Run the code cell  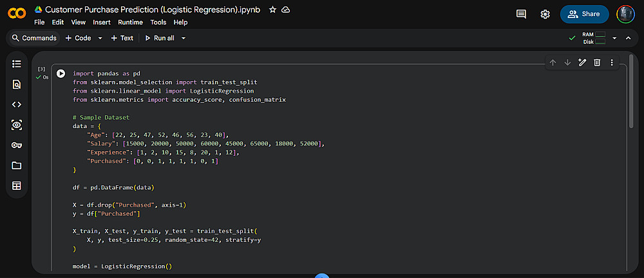pyautogui.click(x=61, y=74)
